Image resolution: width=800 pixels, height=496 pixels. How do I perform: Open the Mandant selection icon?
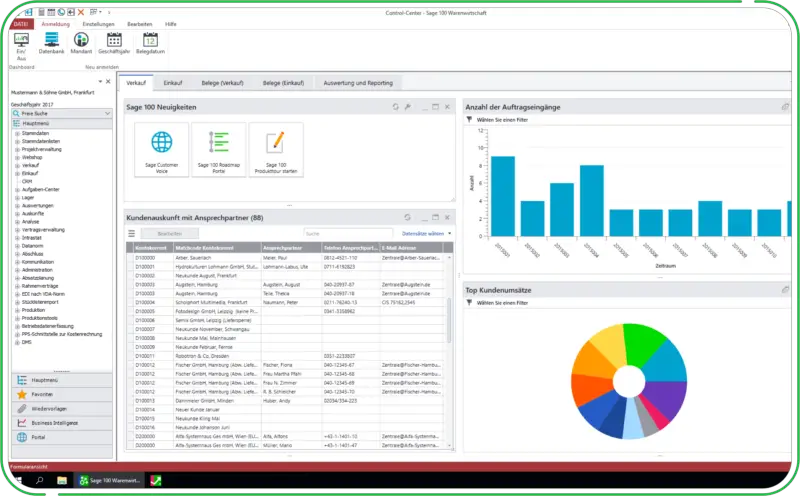point(82,41)
